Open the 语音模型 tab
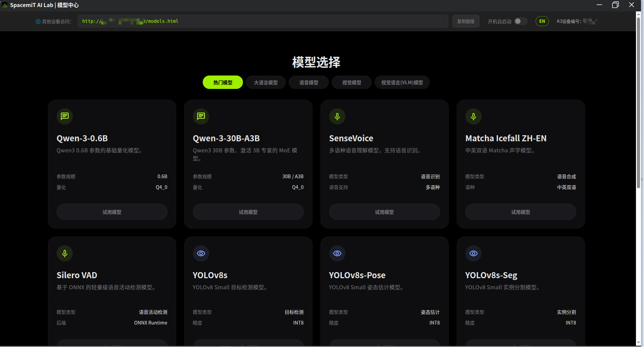This screenshot has width=644, height=349. tap(309, 83)
